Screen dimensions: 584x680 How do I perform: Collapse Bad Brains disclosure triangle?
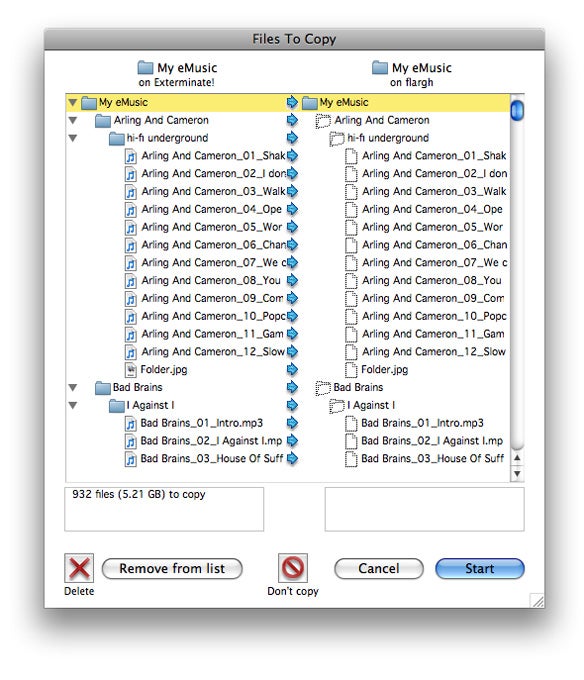point(72,387)
